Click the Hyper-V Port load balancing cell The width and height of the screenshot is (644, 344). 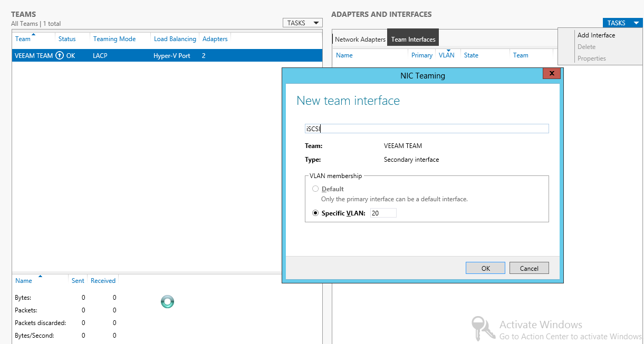pos(172,55)
